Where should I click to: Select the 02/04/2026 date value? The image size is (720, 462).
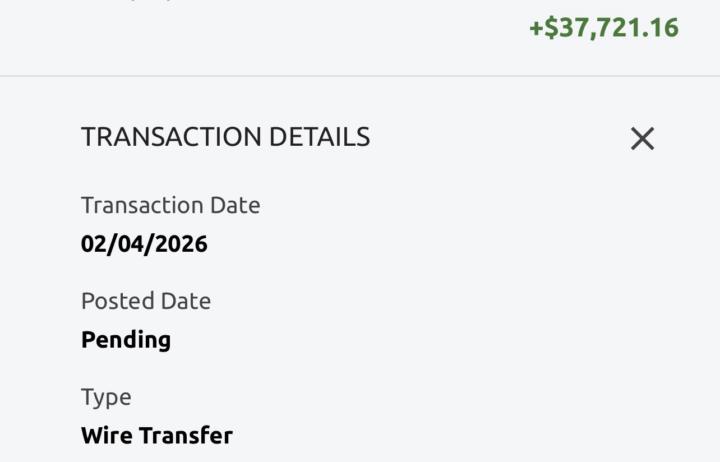144,244
